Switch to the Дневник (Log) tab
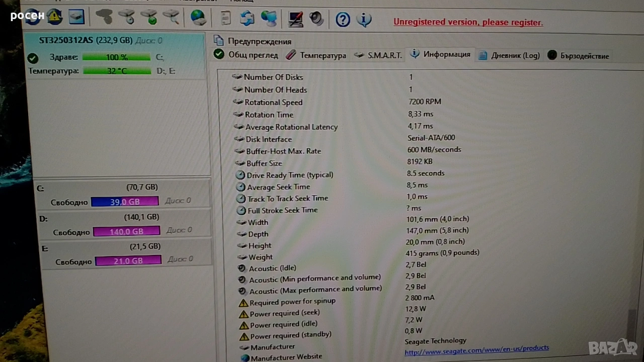644x362 pixels. click(509, 55)
